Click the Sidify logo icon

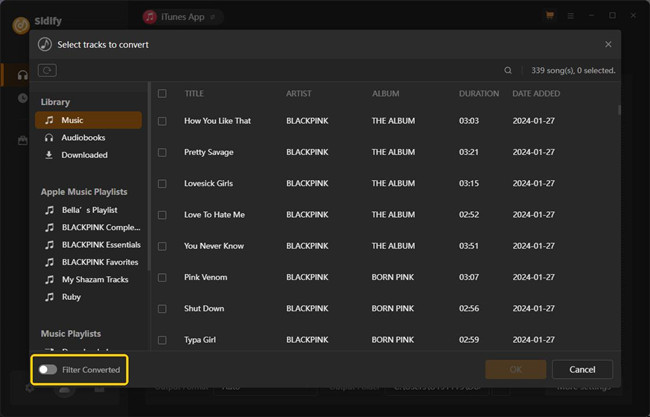[21, 25]
